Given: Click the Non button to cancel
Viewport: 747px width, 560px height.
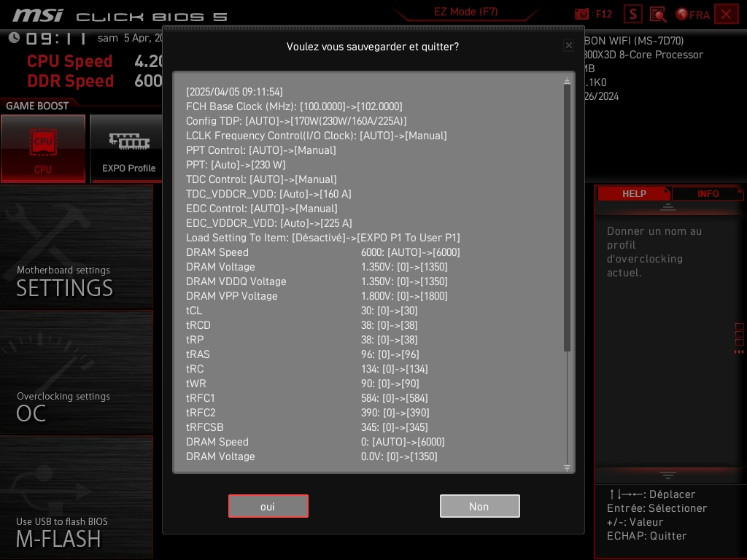Looking at the screenshot, I should click(480, 506).
